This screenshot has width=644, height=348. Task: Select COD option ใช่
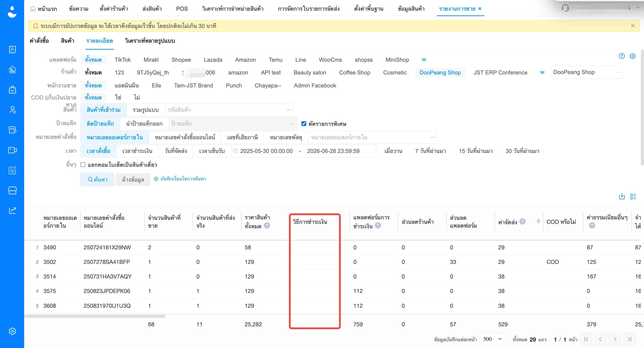(118, 97)
